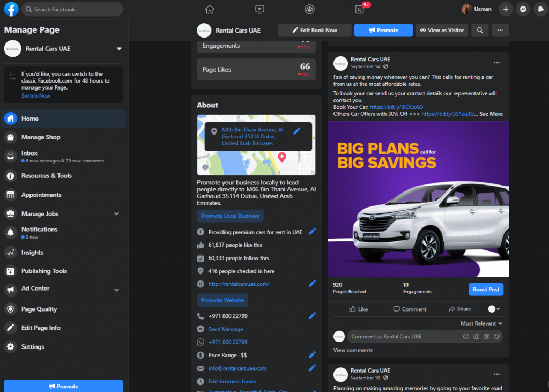Open Inbox in sidebar
The width and height of the screenshot is (549, 392).
coord(64,156)
